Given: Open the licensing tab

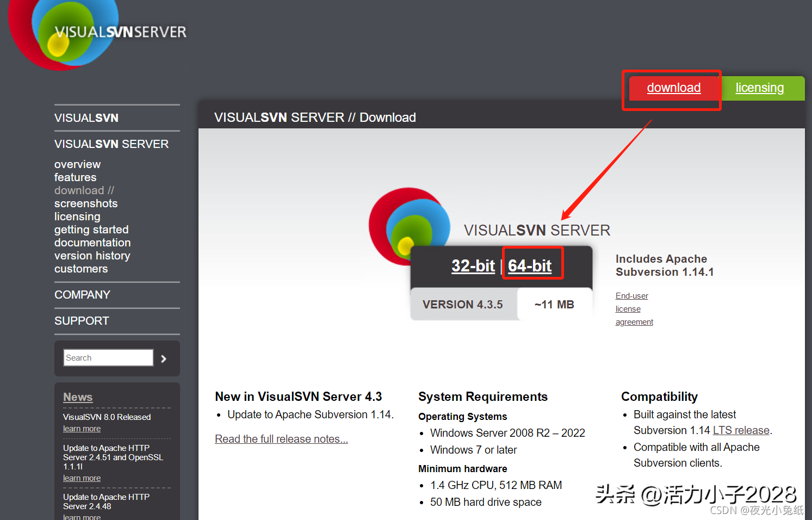Looking at the screenshot, I should [760, 88].
